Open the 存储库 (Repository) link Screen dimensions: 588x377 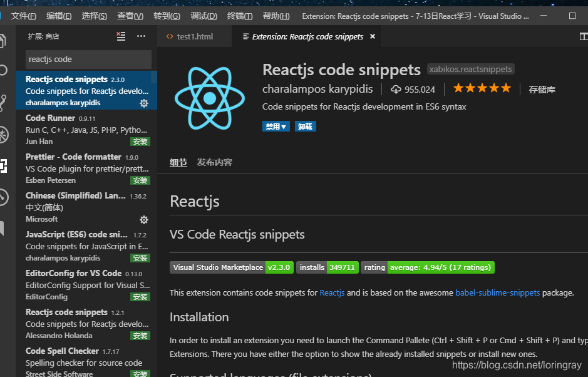coord(542,90)
